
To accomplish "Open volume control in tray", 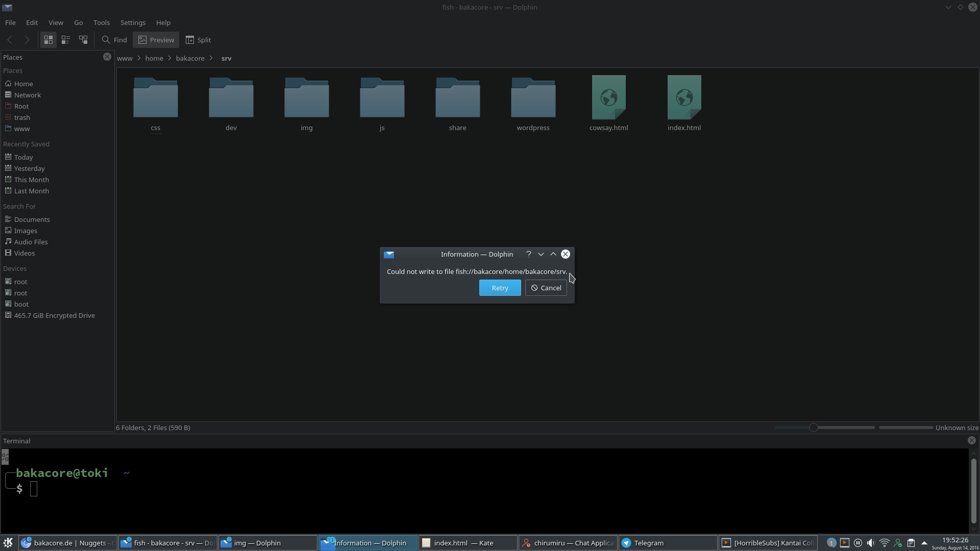I will coord(871,543).
